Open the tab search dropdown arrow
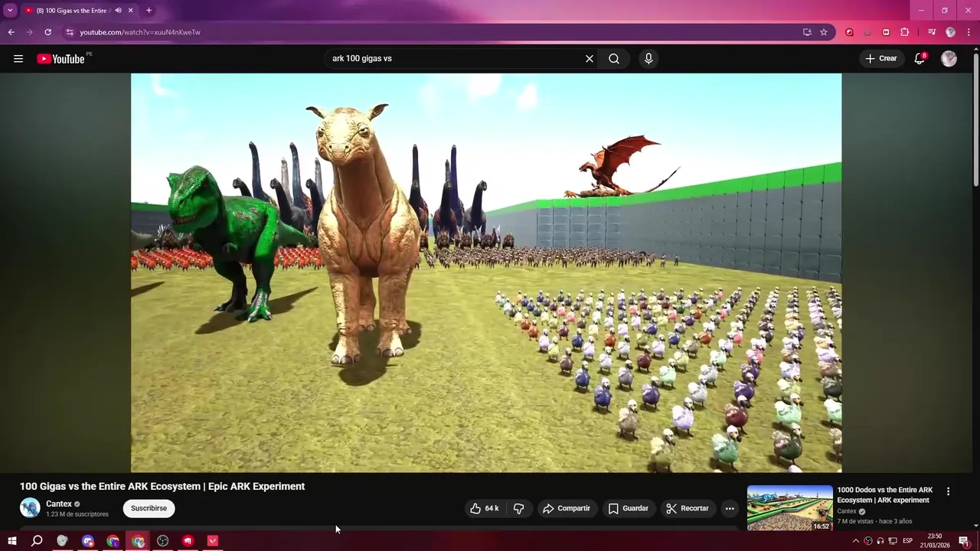The image size is (980, 551). [x=10, y=11]
